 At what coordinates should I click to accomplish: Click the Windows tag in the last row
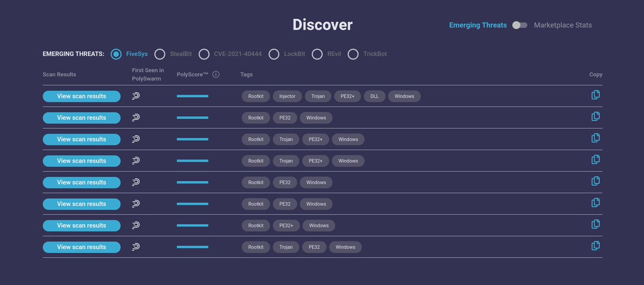click(346, 247)
